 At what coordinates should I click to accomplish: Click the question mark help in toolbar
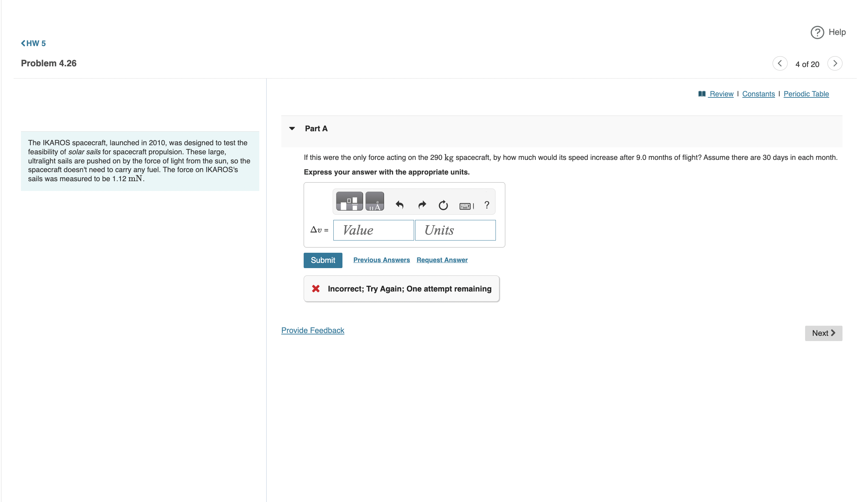(x=487, y=205)
